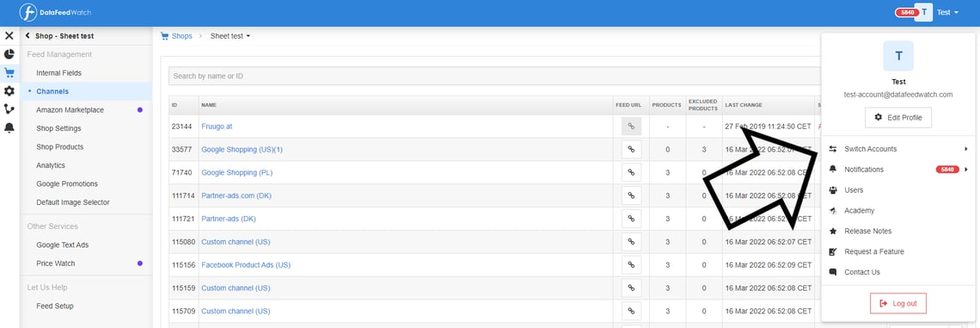Viewport: 980px width, 328px height.
Task: Open Release Notes from profile menu
Action: point(867,231)
